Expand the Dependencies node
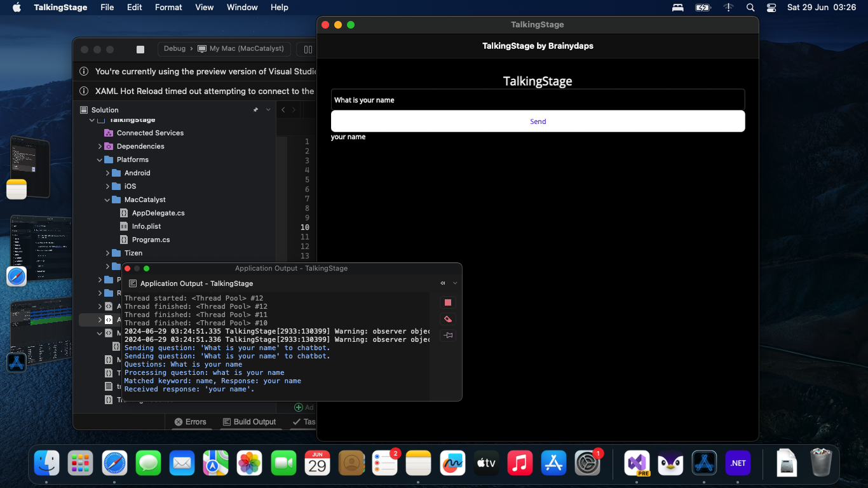868x488 pixels. (x=100, y=146)
